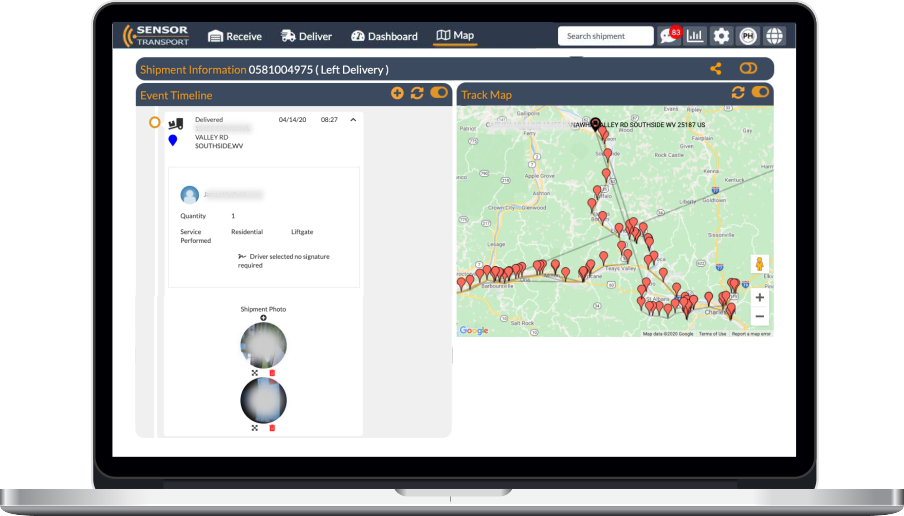Toggle the Shipment Information switch
The image size is (904, 516).
click(748, 69)
